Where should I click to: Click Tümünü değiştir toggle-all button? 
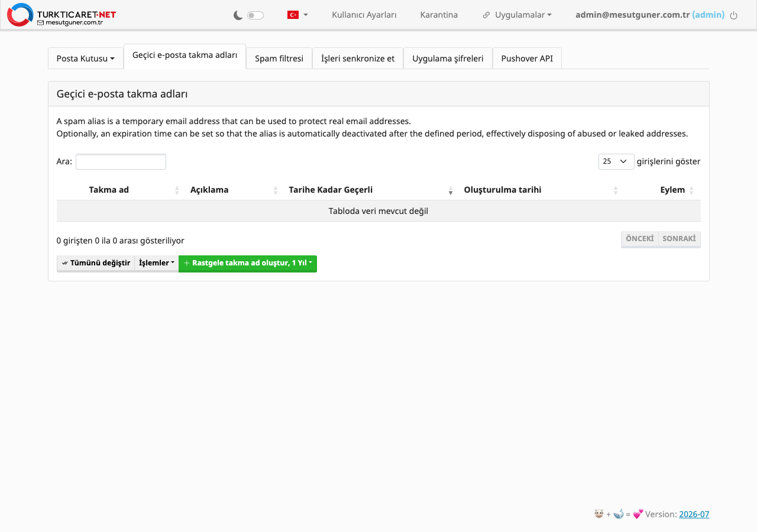pyautogui.click(x=96, y=263)
